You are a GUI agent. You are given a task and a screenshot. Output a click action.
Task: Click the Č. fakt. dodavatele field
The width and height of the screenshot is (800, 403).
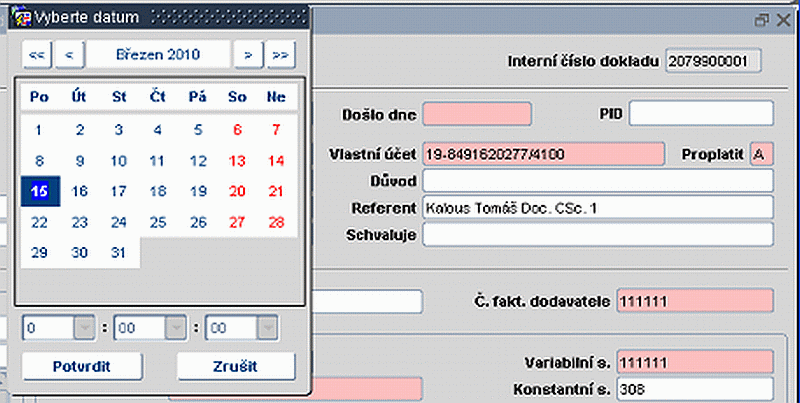[x=695, y=301]
